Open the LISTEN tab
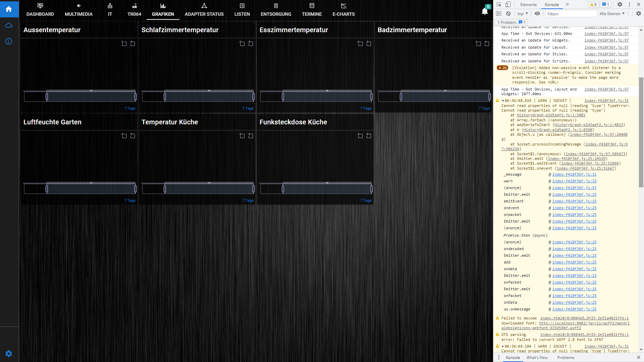Image resolution: width=644 pixels, height=362 pixels. click(242, 9)
